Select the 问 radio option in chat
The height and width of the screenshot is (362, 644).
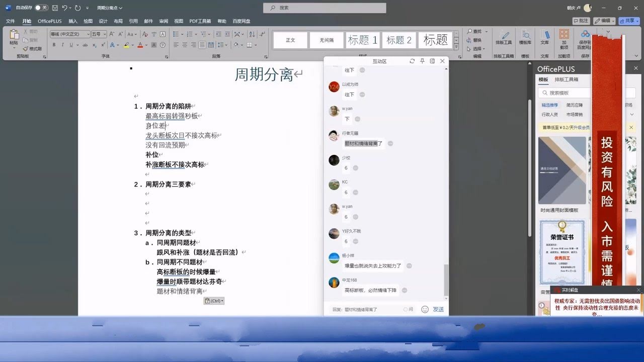point(406,309)
